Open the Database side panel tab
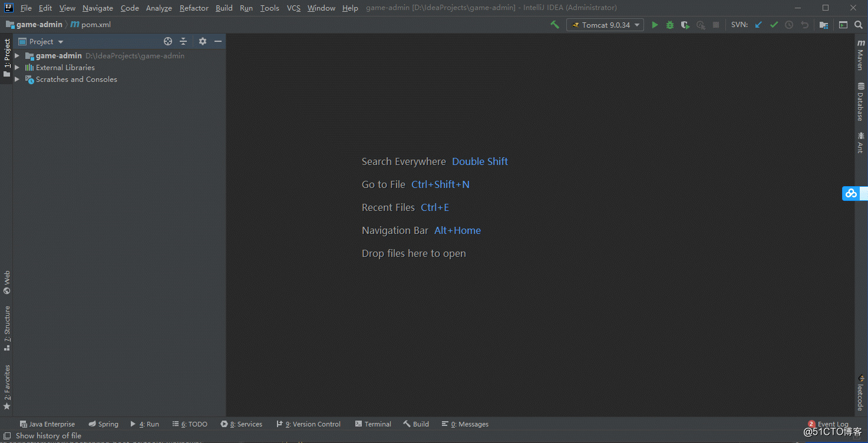 tap(861, 101)
